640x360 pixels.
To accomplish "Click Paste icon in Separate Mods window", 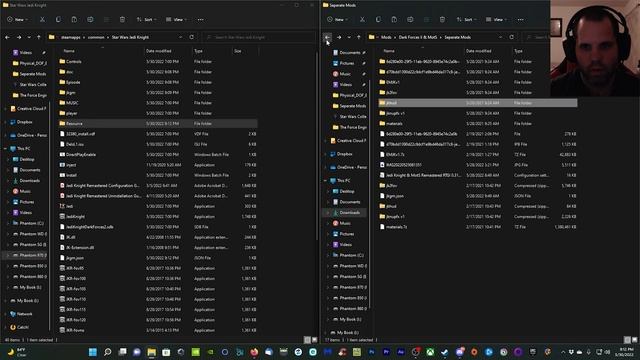I will [394, 20].
